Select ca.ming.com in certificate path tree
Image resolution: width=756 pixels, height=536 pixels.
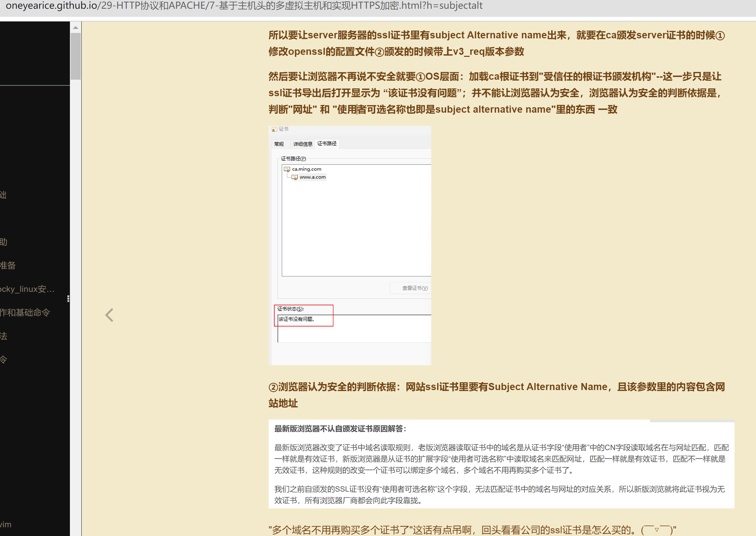point(306,169)
